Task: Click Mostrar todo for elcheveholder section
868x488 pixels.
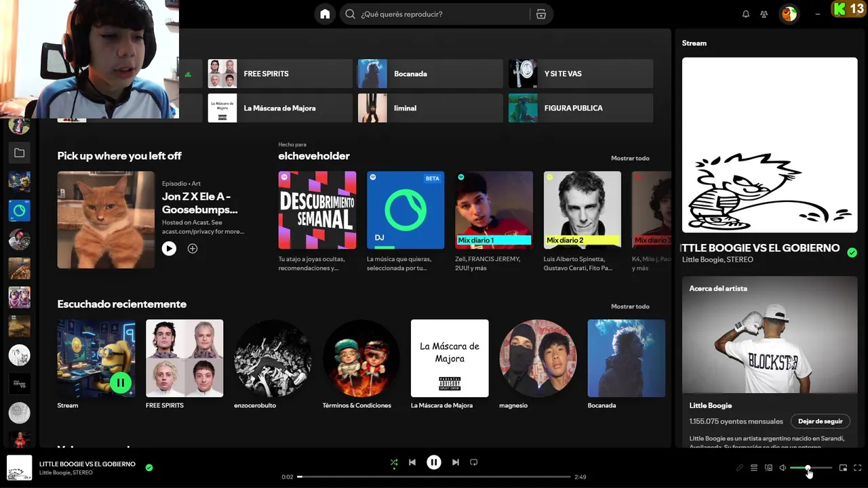Action: point(630,158)
